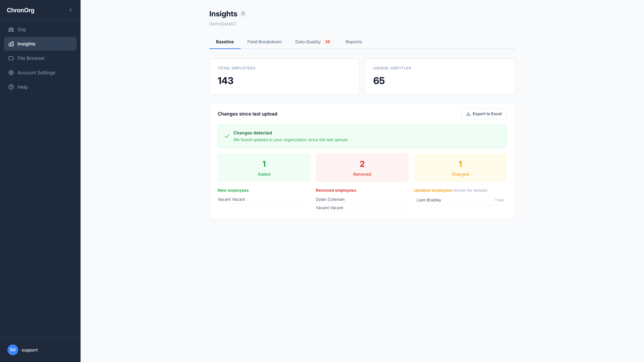The width and height of the screenshot is (644, 362).
Task: Click the New employees heading
Action: 233,190
